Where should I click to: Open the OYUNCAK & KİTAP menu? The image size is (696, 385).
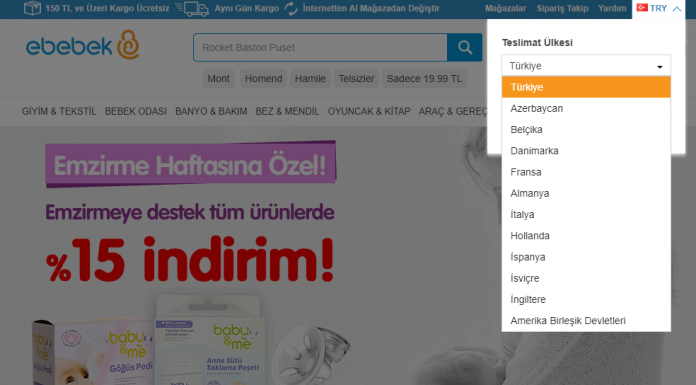coord(369,111)
